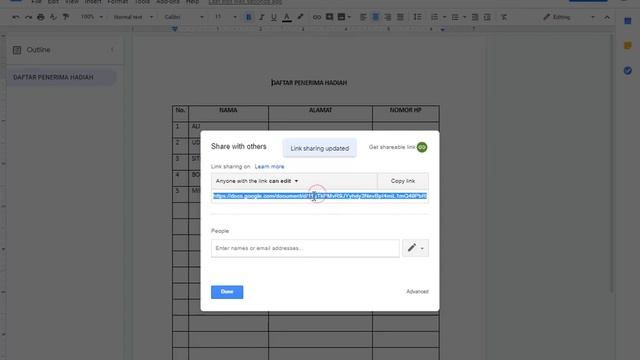Open the Normal text style dropdown
This screenshot has width=640, height=360.
133,17
